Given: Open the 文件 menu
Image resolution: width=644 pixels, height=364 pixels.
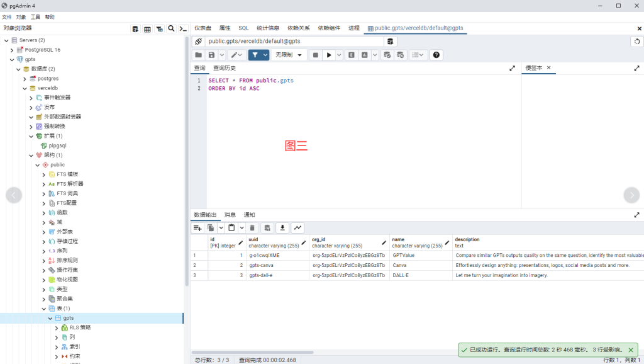Looking at the screenshot, I should [x=6, y=17].
